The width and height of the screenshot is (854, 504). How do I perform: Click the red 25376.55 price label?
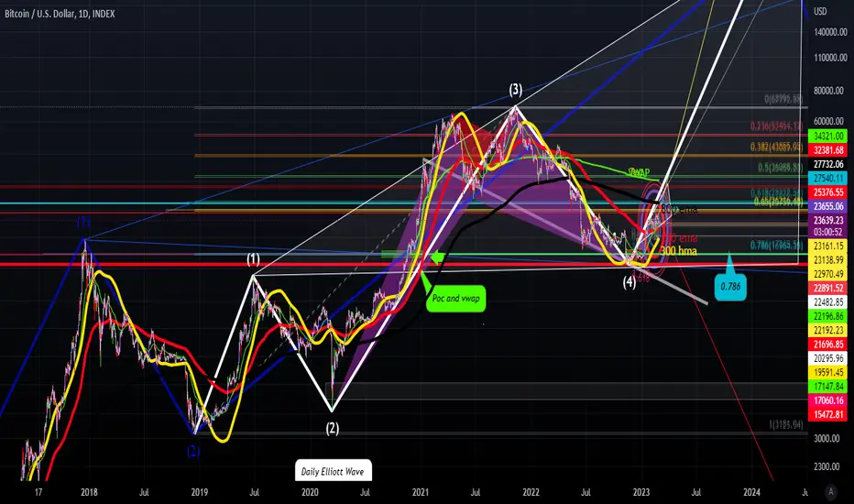coord(827,192)
